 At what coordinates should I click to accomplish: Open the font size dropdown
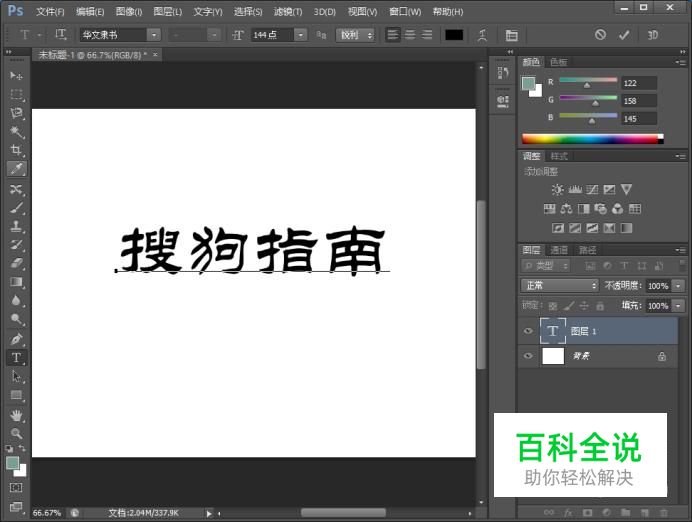[x=301, y=35]
